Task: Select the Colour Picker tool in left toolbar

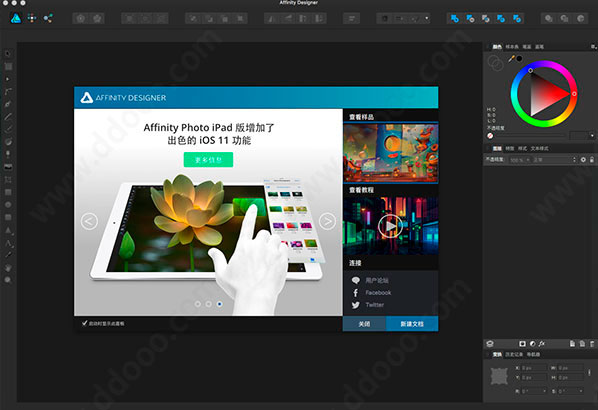Action: [x=8, y=255]
